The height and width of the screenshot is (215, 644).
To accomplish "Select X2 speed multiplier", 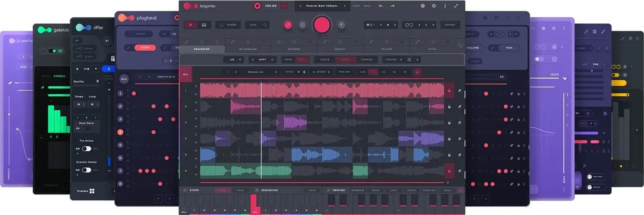I will [x=394, y=72].
